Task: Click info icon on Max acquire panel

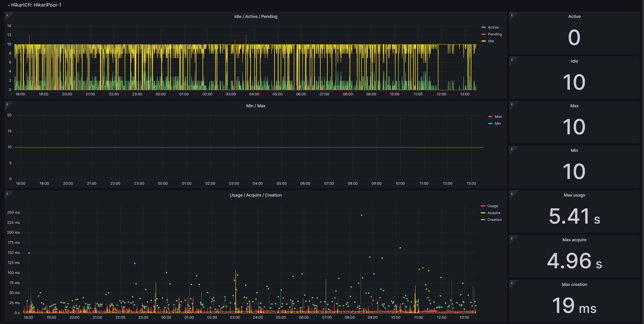Action: (512, 238)
